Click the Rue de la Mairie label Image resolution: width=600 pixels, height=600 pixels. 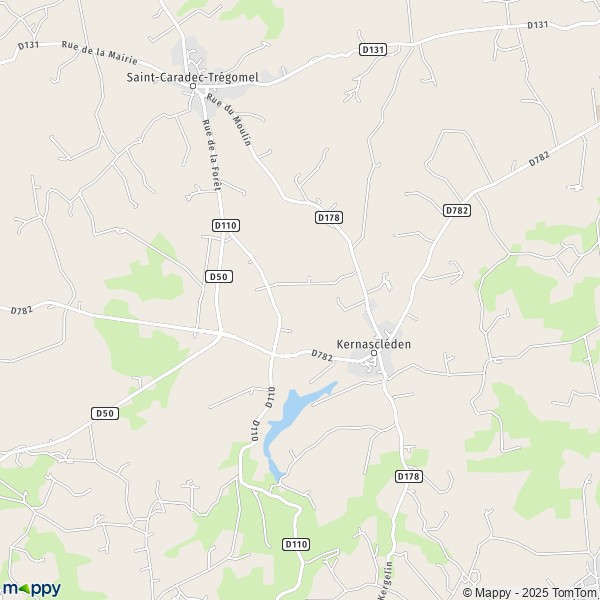(99, 52)
